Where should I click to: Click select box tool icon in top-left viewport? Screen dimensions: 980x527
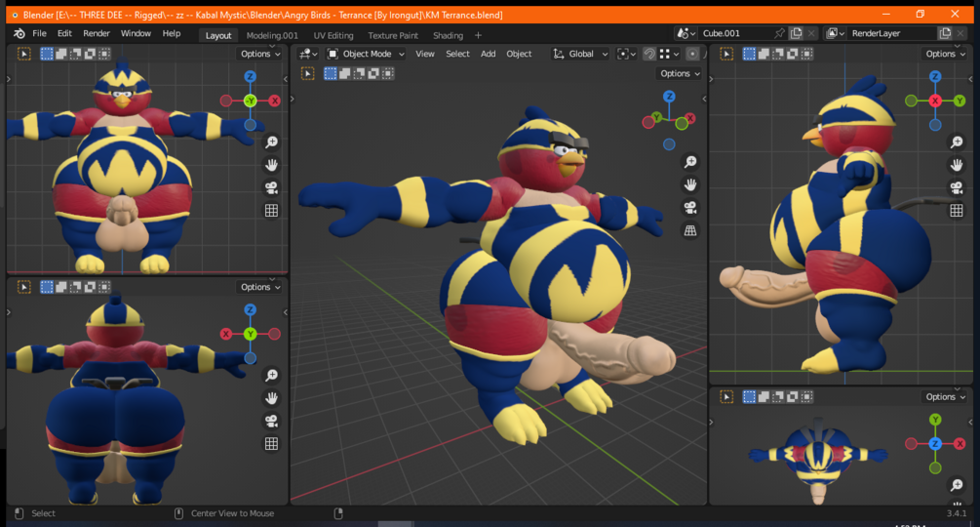(x=23, y=54)
